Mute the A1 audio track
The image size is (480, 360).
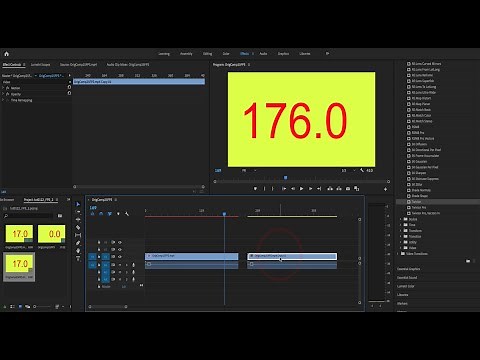click(x=120, y=265)
